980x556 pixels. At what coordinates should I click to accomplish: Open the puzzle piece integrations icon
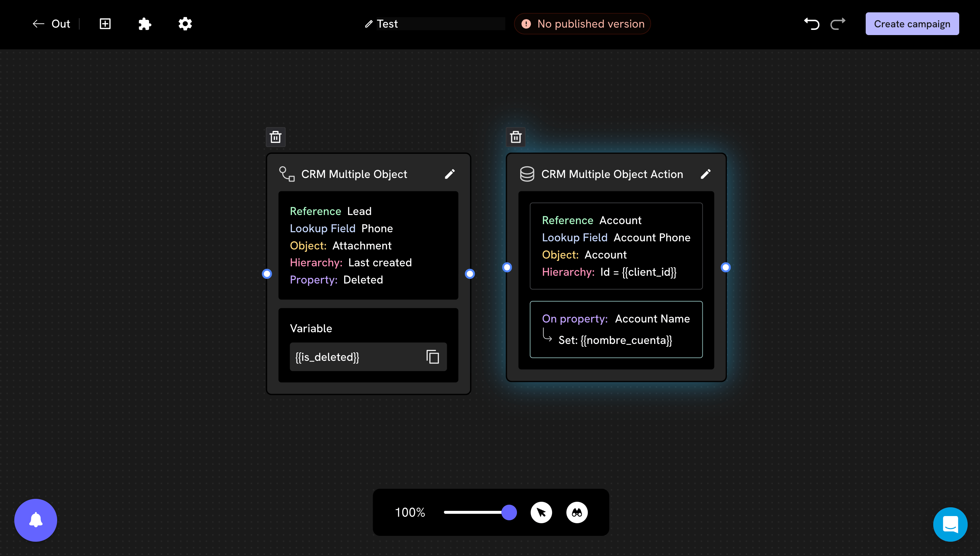tap(145, 24)
